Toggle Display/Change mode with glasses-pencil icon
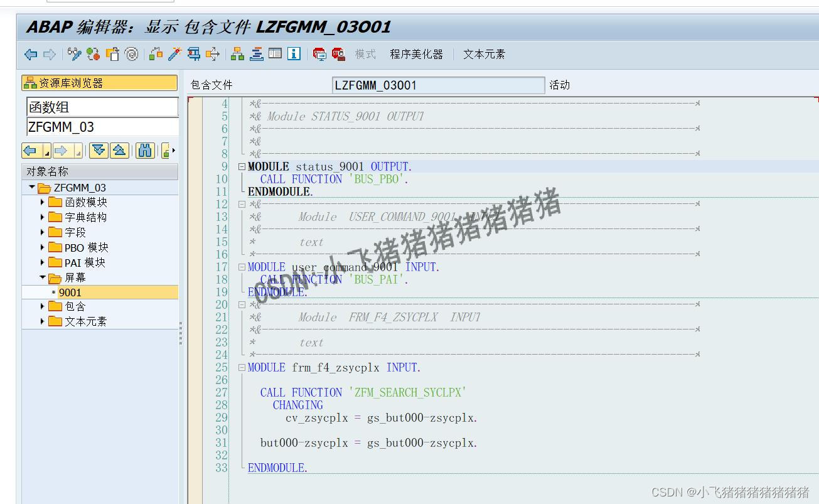The image size is (819, 504). (75, 55)
